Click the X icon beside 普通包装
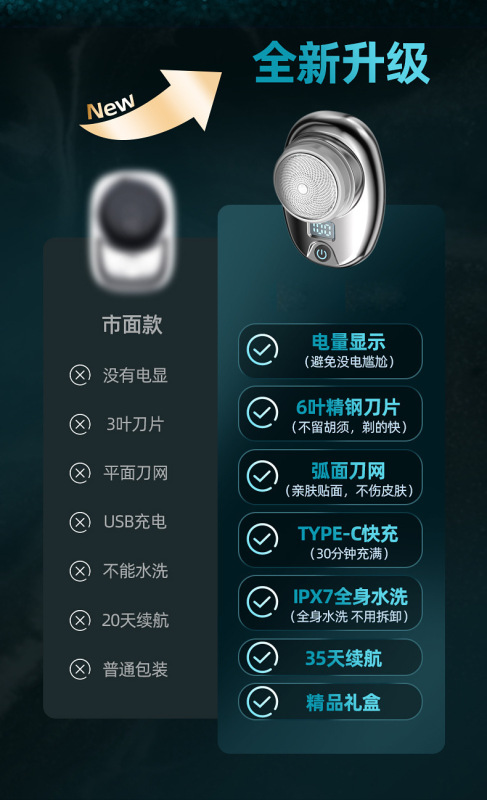 (x=80, y=669)
